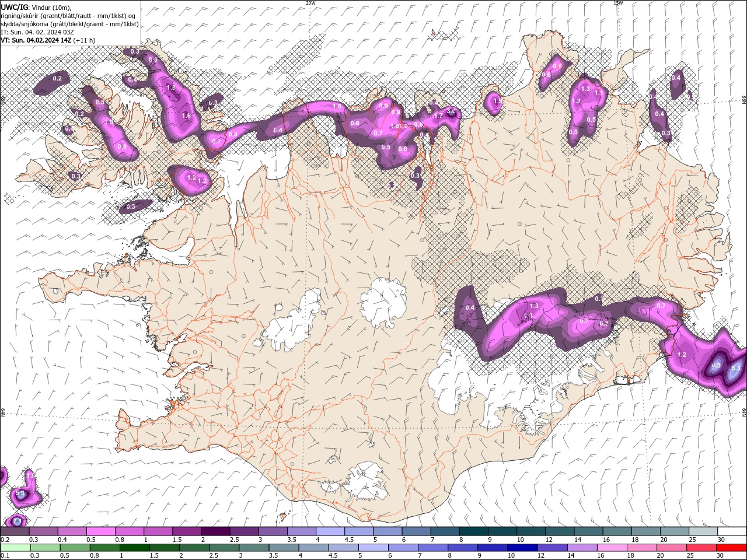747x560 pixels.
Task: Click the 16 light pink swatch in lower legend row
Action: tap(613, 548)
